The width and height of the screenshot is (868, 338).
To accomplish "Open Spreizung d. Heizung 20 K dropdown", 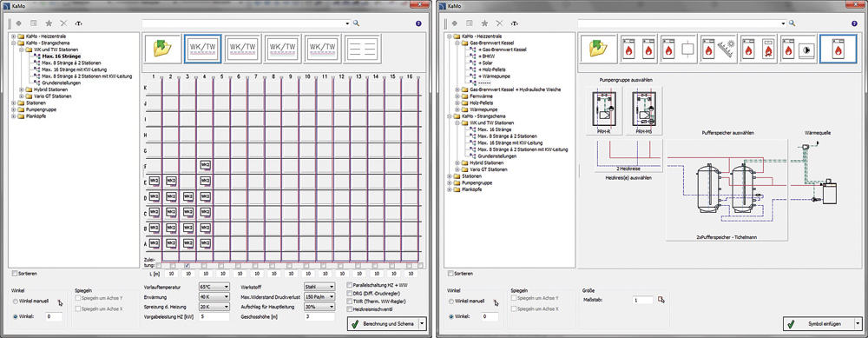I will [x=214, y=307].
